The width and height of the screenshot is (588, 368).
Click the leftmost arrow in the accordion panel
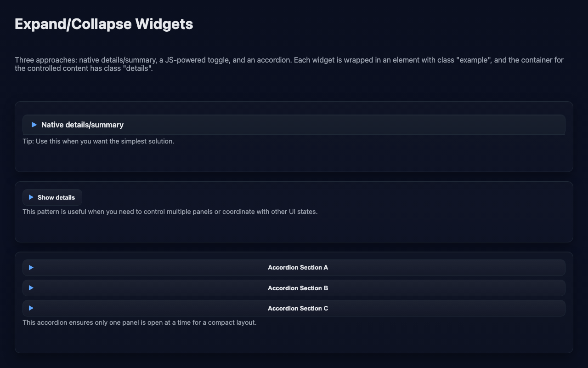[31, 267]
